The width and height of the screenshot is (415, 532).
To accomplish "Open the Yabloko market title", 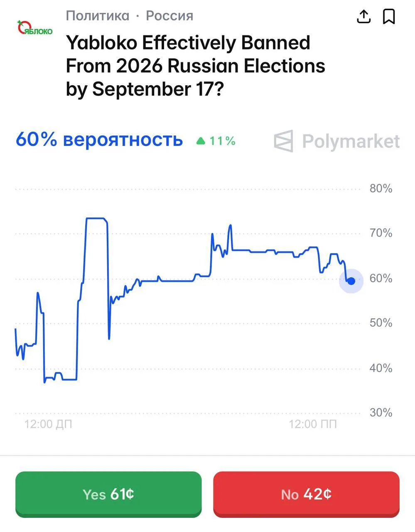I will (x=195, y=66).
